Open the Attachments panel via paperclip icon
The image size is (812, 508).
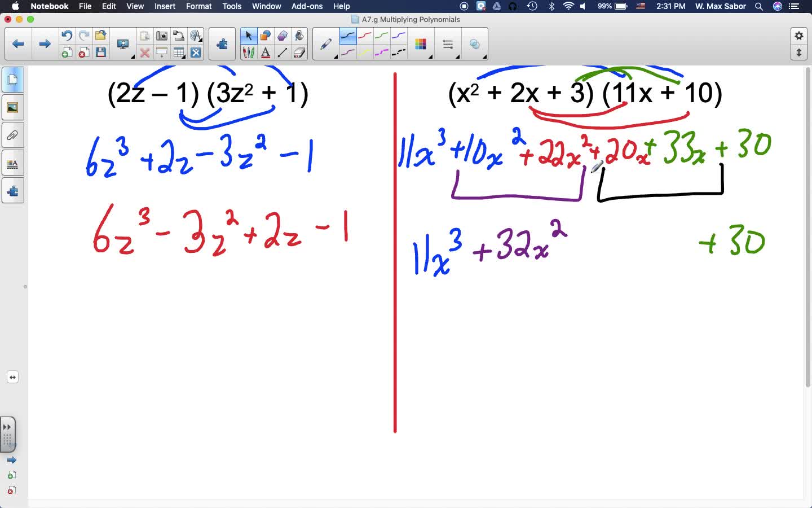pyautogui.click(x=12, y=135)
